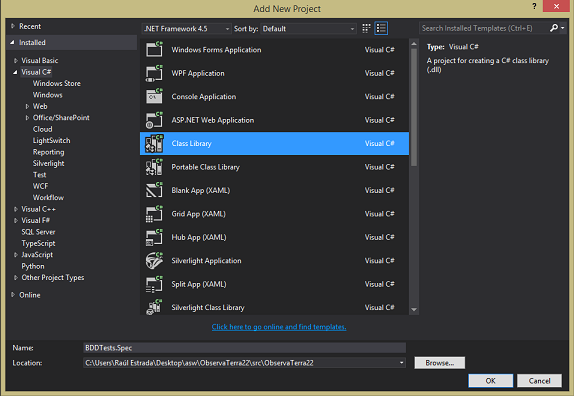Open the search options dropdown arrow
The width and height of the screenshot is (574, 396).
(x=563, y=28)
